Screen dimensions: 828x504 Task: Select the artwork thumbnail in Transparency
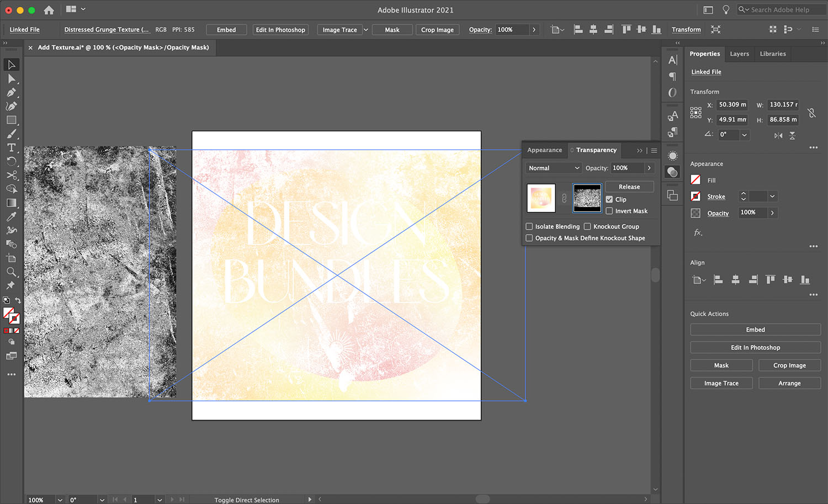541,198
